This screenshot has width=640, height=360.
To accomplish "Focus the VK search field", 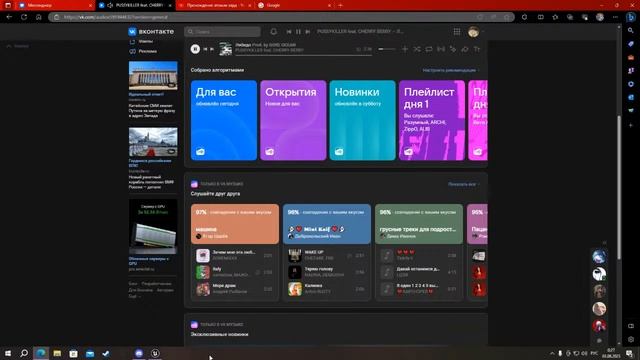I will coord(222,31).
